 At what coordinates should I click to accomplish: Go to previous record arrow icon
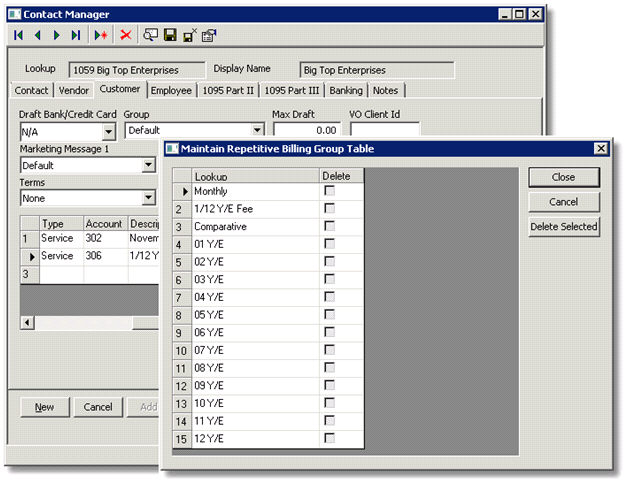[x=37, y=35]
